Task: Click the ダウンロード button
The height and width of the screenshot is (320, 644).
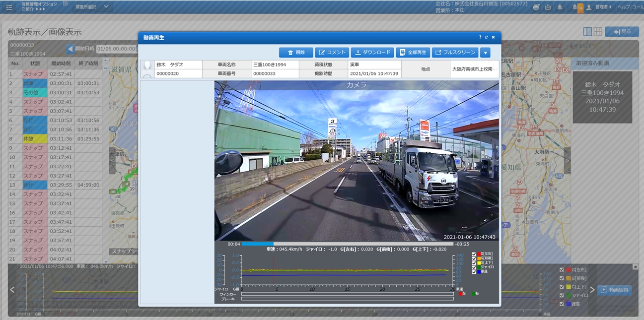Action: tap(372, 53)
